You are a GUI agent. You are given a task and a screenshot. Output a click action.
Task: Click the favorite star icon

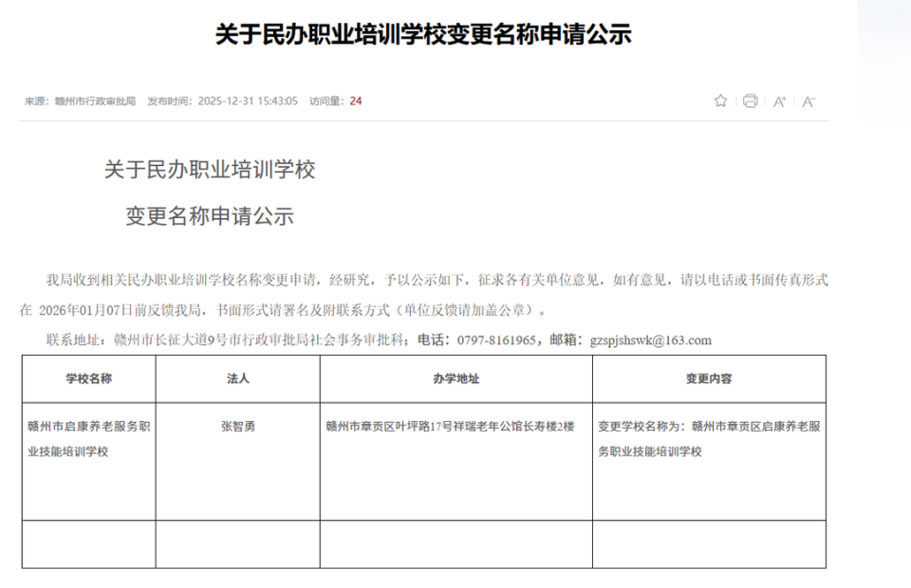720,101
